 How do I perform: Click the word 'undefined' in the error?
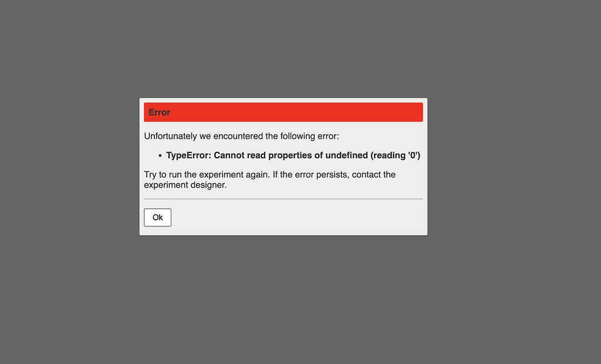point(346,155)
